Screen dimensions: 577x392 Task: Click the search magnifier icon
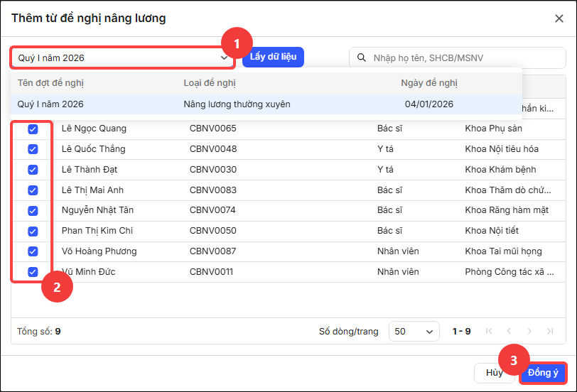pos(362,58)
